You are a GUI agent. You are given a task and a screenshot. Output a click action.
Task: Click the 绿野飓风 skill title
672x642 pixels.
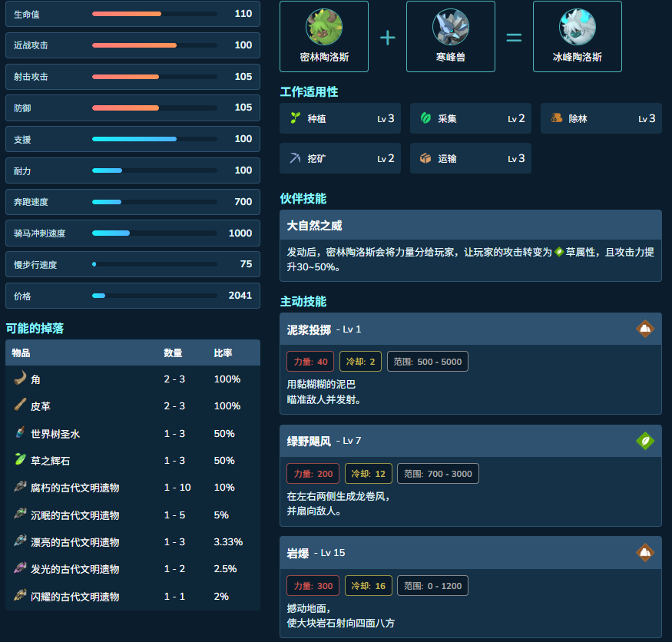pyautogui.click(x=309, y=441)
